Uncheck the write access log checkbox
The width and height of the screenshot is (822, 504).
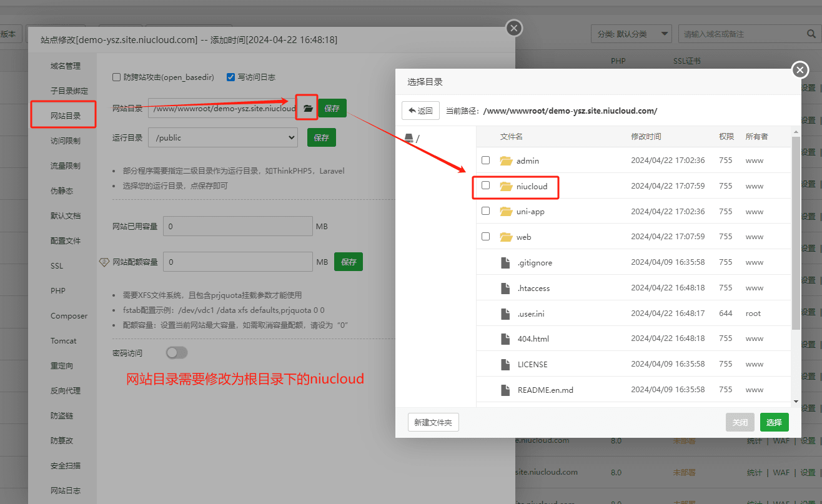point(231,77)
